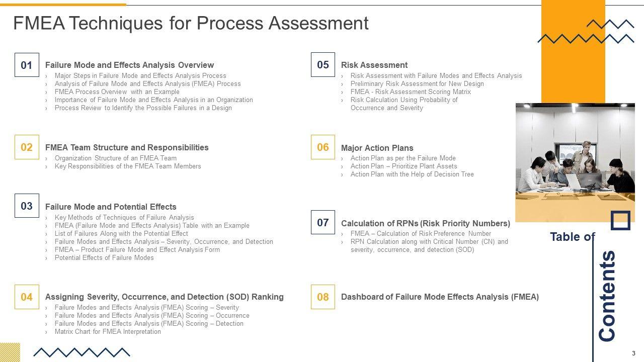Open "Potential Effects of Failure Modes" item
Screen dimensions: 644x362
point(104,258)
